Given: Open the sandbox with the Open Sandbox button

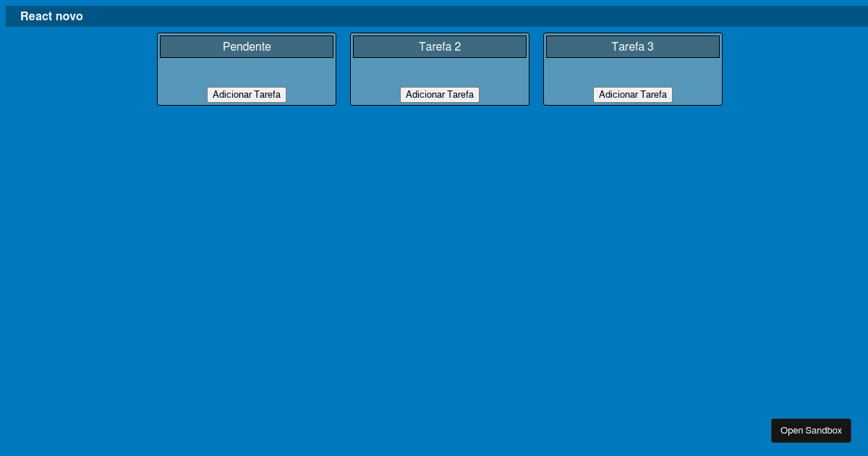Looking at the screenshot, I should pos(811,431).
